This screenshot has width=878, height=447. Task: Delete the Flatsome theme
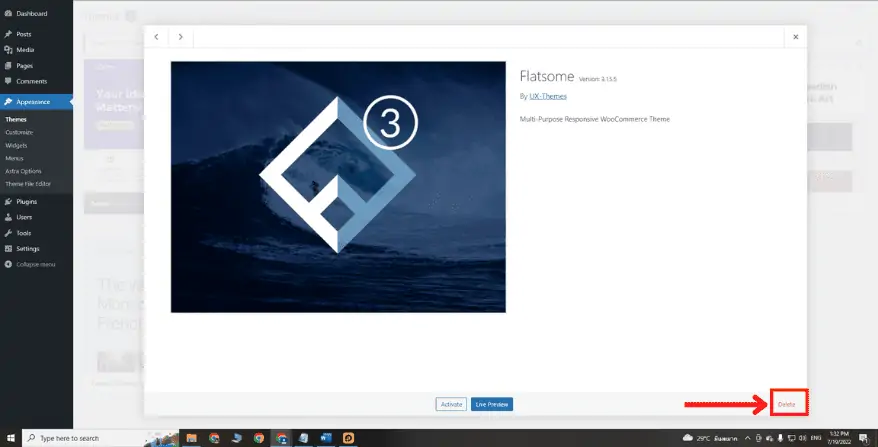click(786, 404)
